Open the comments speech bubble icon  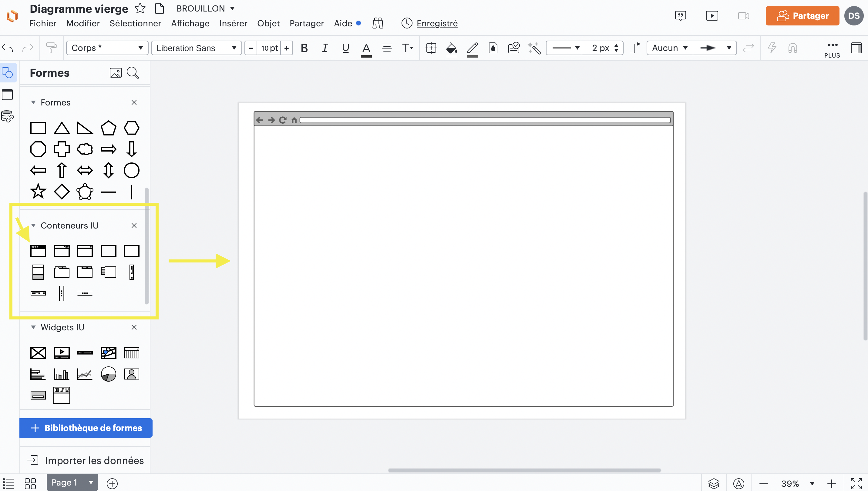click(x=681, y=15)
